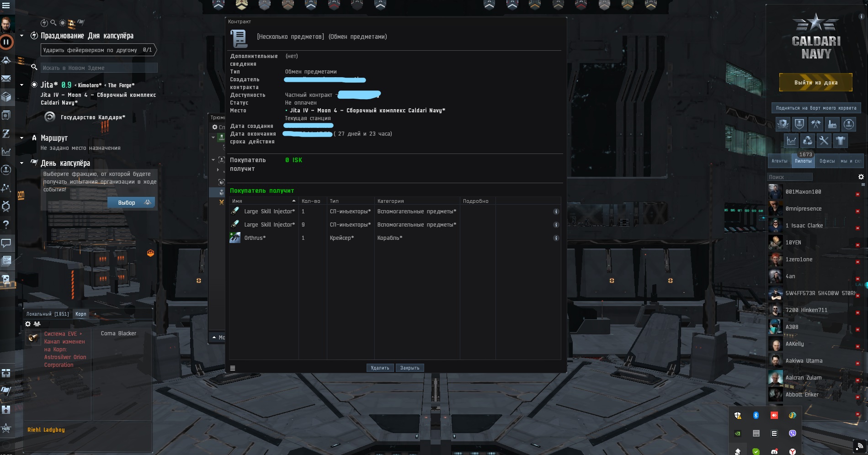Click Подняться на борт моего корвета
The height and width of the screenshot is (455, 868).
coord(816,108)
